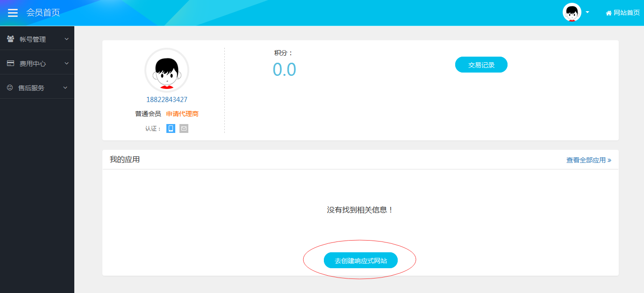The height and width of the screenshot is (293, 644).
Task: Open the 费用中心 sidebar menu
Action: (33, 64)
